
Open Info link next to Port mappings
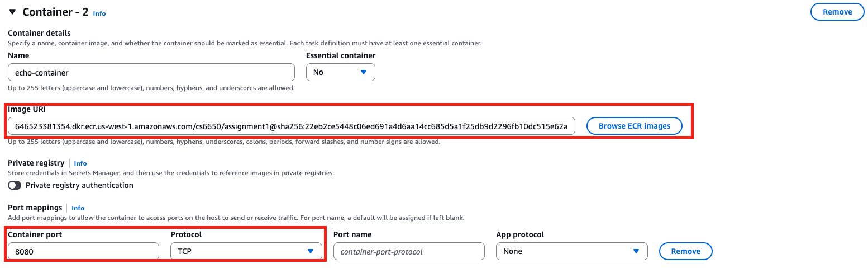click(x=78, y=208)
